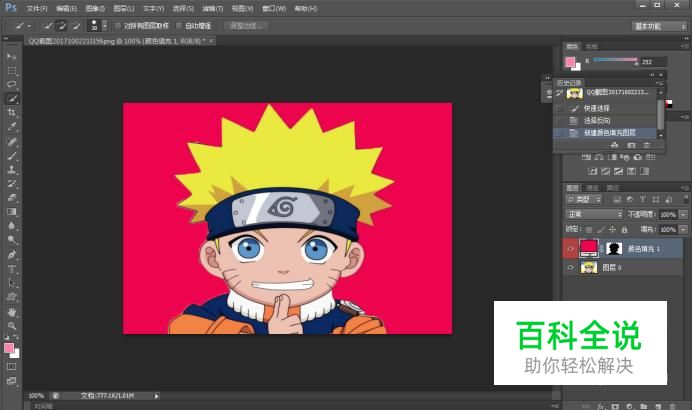The image size is (692, 410).
Task: Hide the 图层 0 layer
Action: (x=570, y=267)
